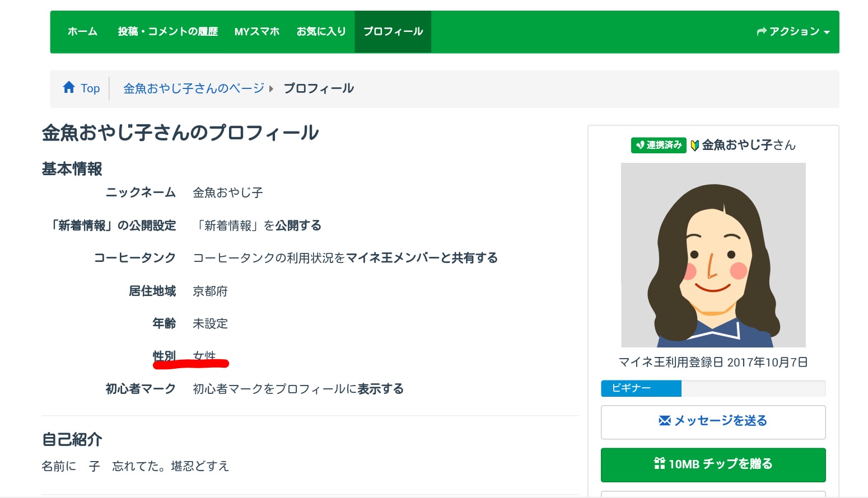
Task: Click the home icon beside Top
Action: 69,87
